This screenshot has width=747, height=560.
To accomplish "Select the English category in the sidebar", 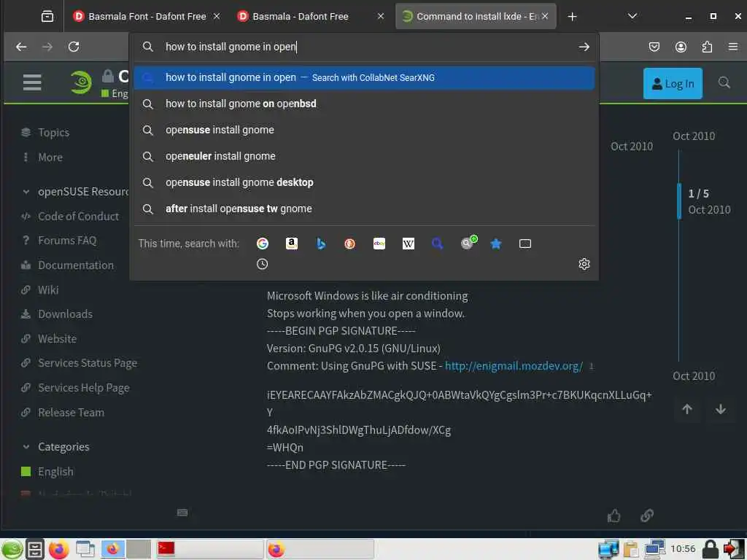I will (x=55, y=472).
